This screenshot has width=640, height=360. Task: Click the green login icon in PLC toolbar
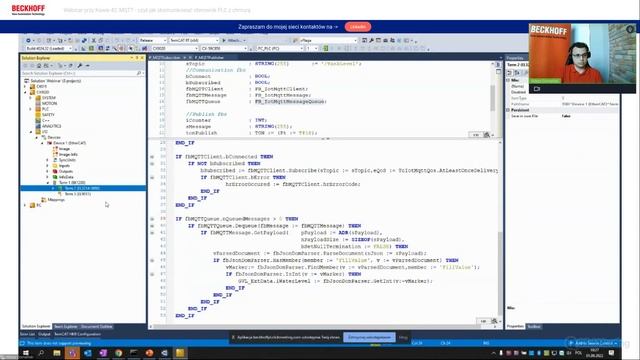[326, 49]
